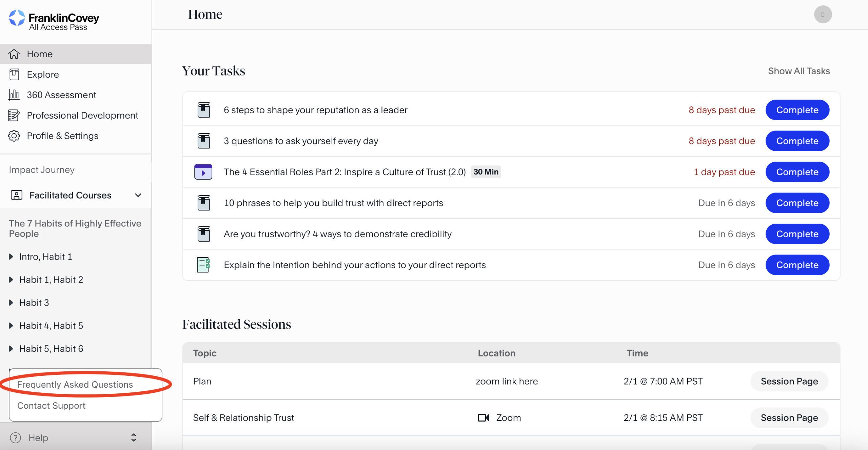Open user avatar in top right
The height and width of the screenshot is (450, 868).
tap(823, 15)
